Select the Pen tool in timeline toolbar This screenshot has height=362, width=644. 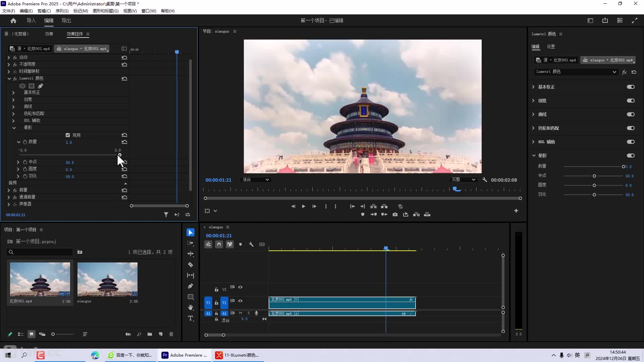(x=191, y=286)
